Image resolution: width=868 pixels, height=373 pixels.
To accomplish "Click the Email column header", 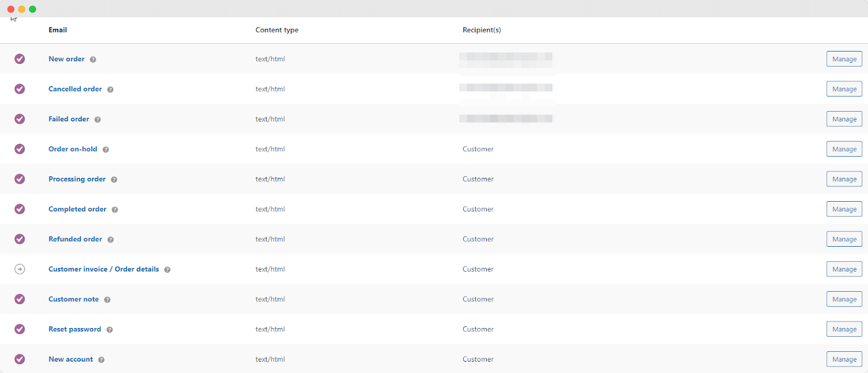I will [58, 30].
